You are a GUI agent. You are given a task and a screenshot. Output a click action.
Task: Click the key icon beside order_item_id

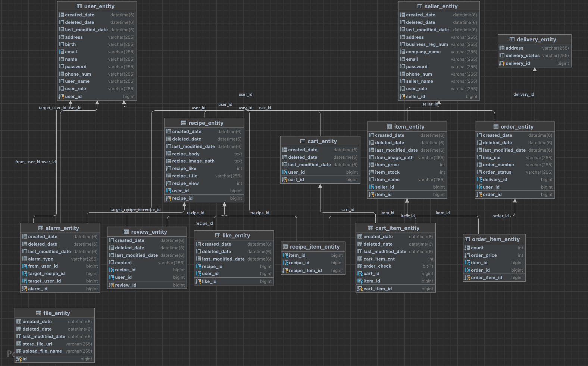467,278
